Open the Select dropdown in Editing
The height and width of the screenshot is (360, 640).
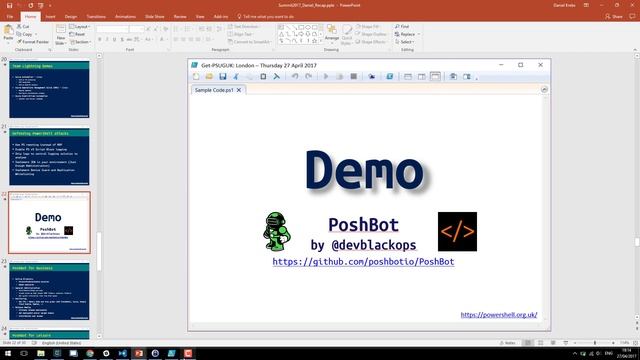404,42
